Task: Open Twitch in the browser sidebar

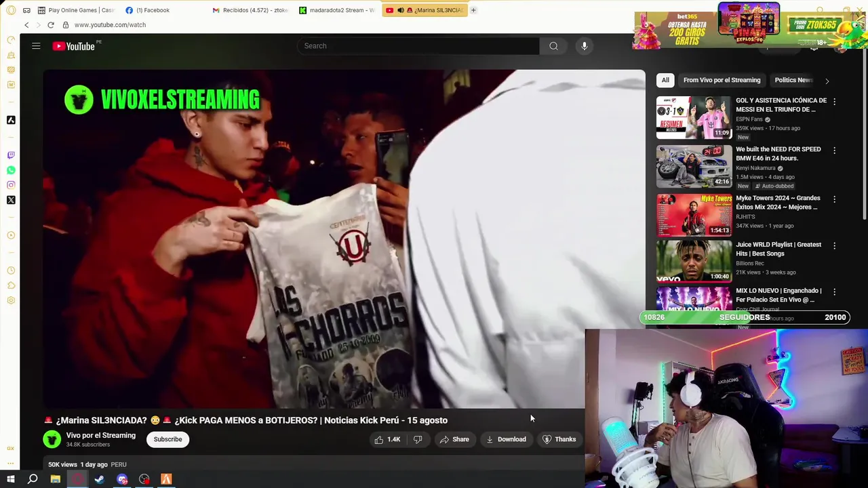Action: click(11, 155)
